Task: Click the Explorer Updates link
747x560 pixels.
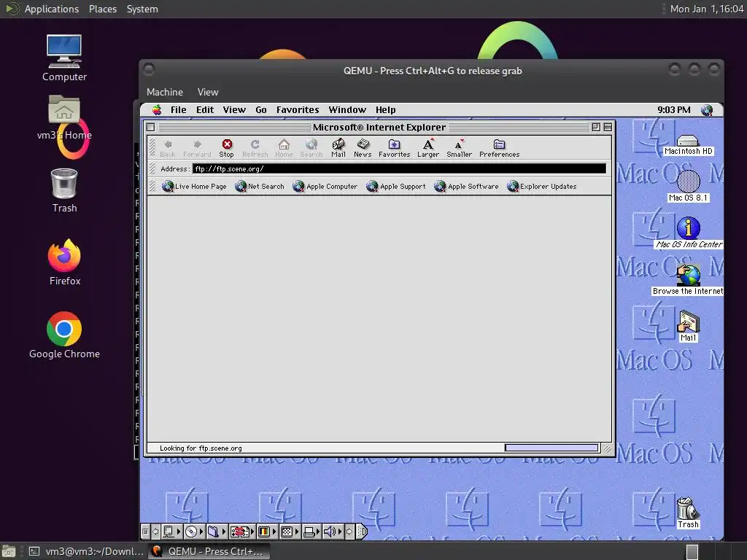Action: coord(542,186)
